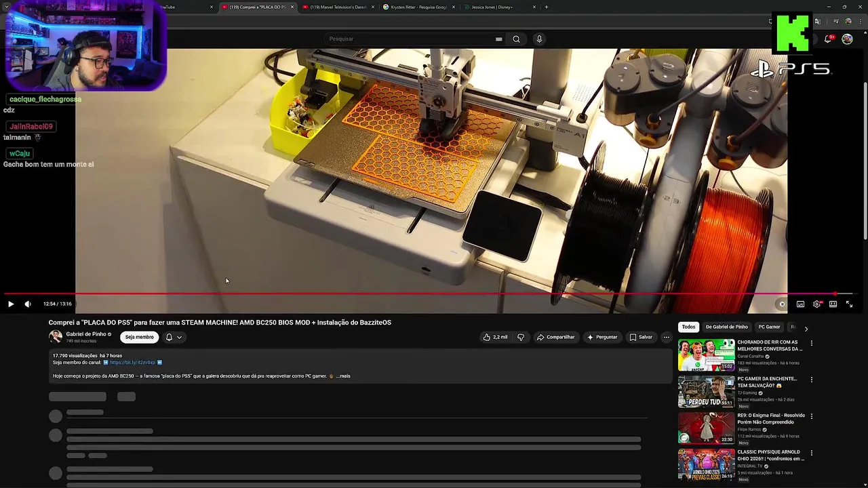This screenshot has width=868, height=488.
Task: Click the 17.790 visualizações text
Action: 75,356
